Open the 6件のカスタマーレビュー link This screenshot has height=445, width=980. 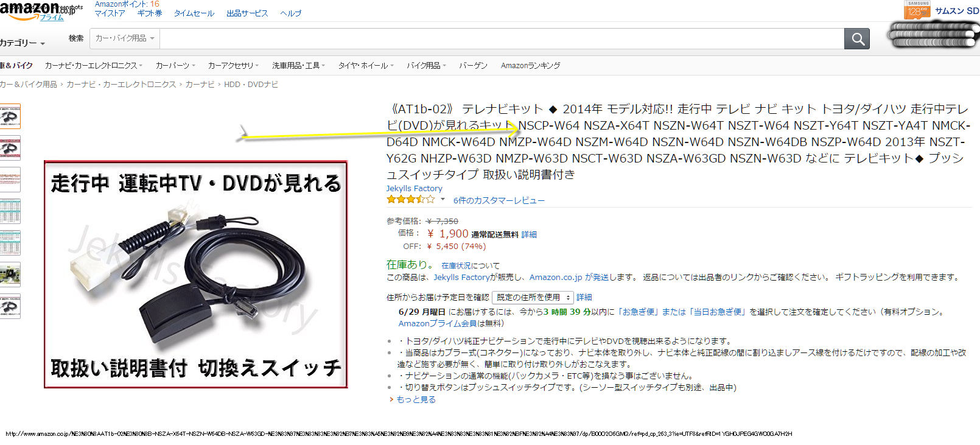coord(499,200)
